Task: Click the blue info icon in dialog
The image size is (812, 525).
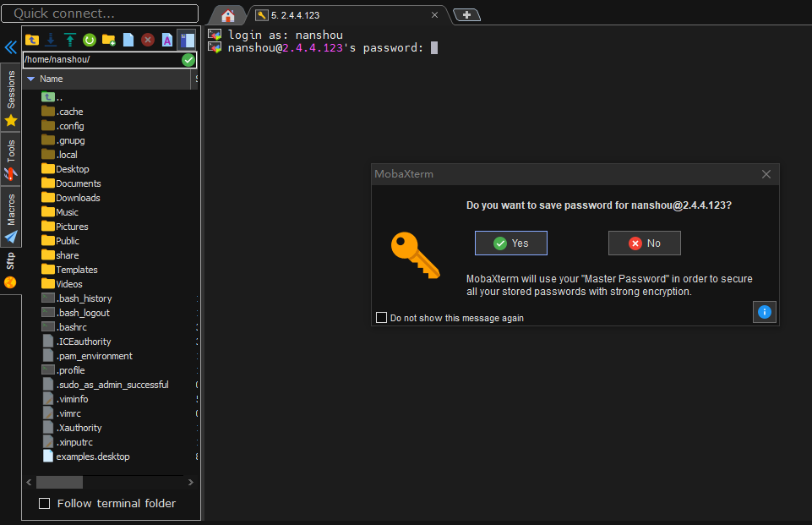Action: (765, 312)
